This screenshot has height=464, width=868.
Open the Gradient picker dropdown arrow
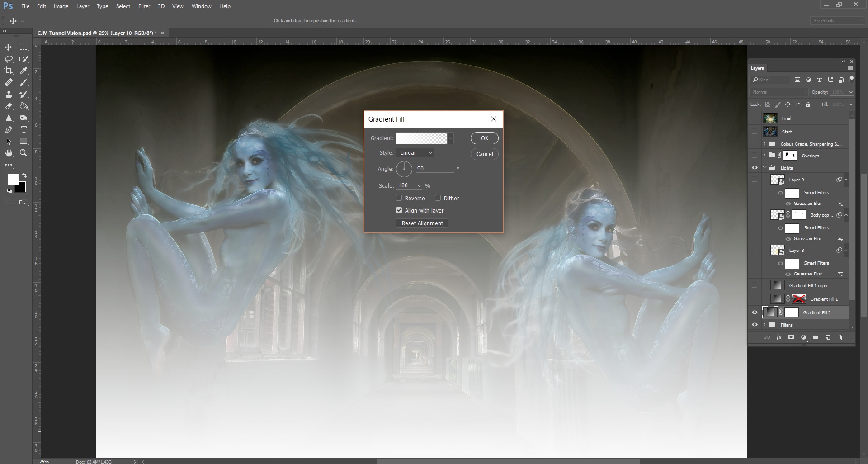[x=451, y=138]
